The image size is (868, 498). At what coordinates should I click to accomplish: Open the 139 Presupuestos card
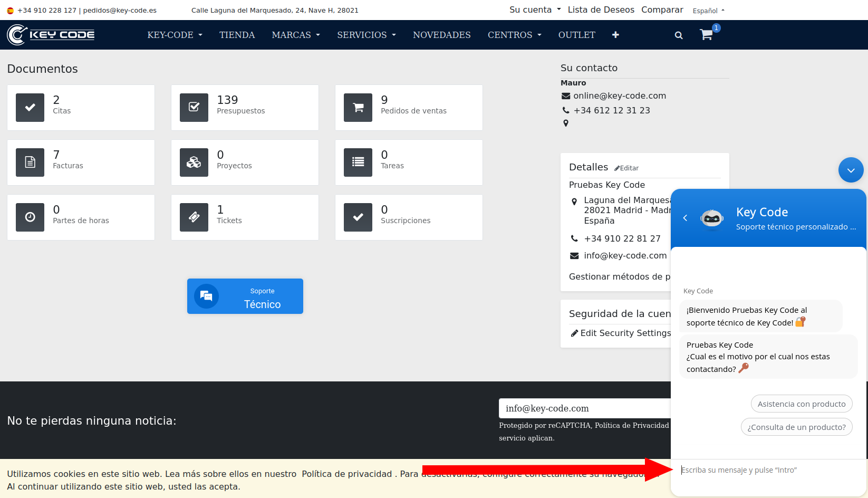(x=245, y=108)
